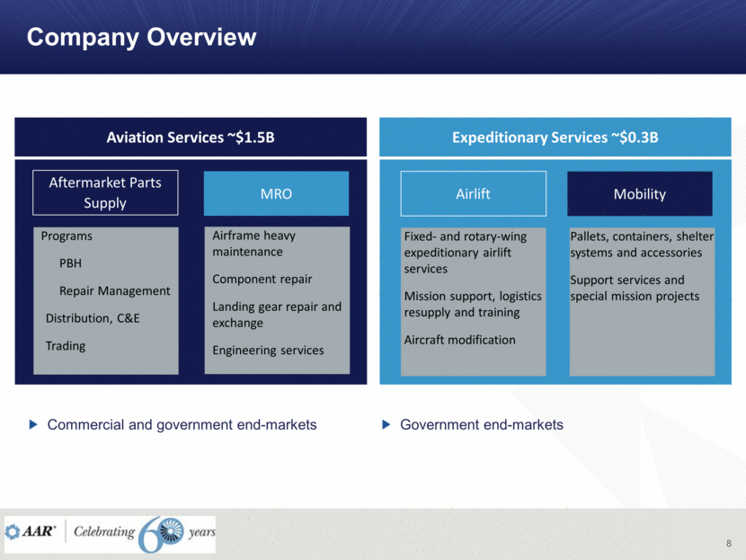
Task: Click the bullet arrow before Commercial end-markets
Action: click(34, 424)
